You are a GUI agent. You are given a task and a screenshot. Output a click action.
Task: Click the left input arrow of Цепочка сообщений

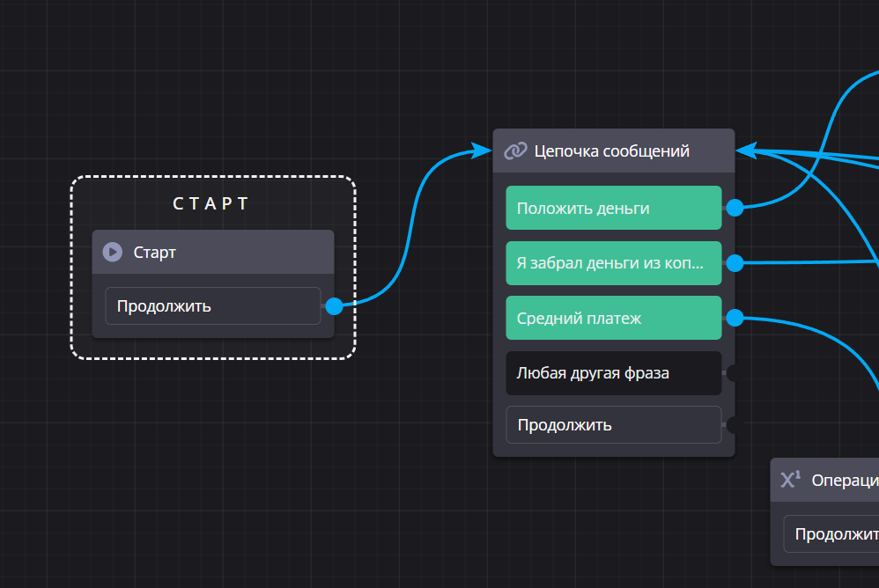pos(482,151)
